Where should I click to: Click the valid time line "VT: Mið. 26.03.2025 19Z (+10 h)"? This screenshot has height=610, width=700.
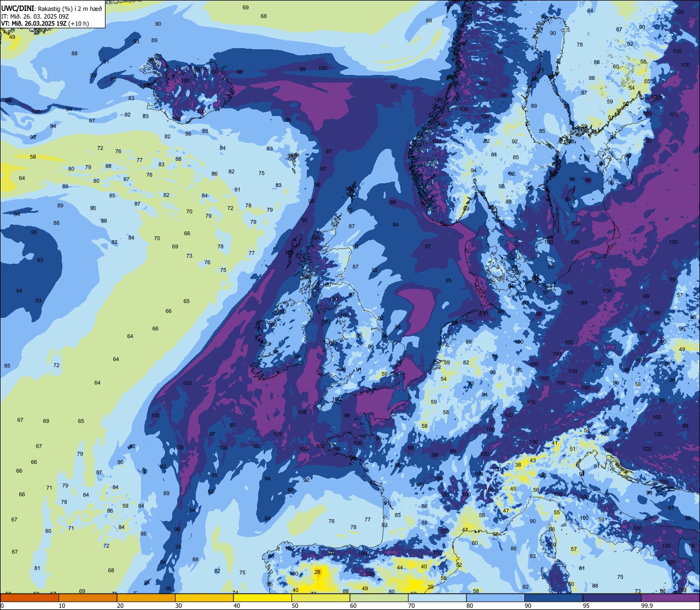click(x=45, y=23)
